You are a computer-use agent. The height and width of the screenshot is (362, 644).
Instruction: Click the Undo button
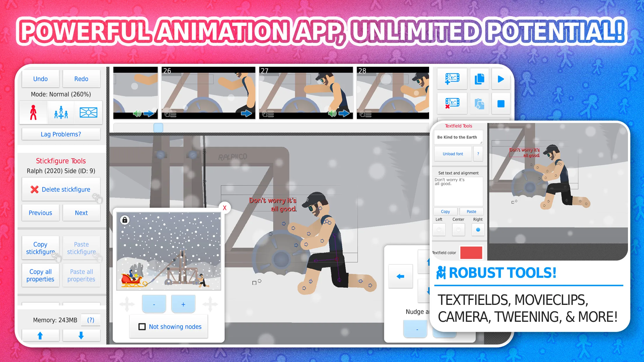point(41,79)
